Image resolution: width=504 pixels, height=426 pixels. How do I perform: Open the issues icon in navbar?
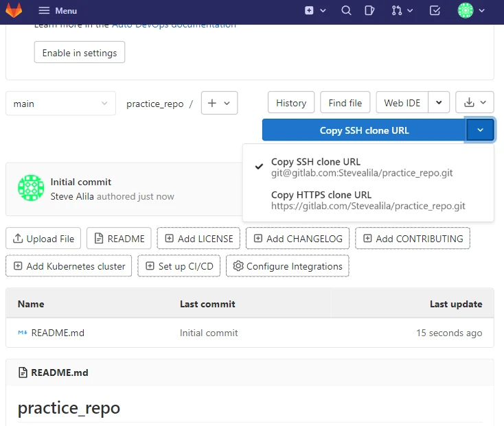(369, 11)
